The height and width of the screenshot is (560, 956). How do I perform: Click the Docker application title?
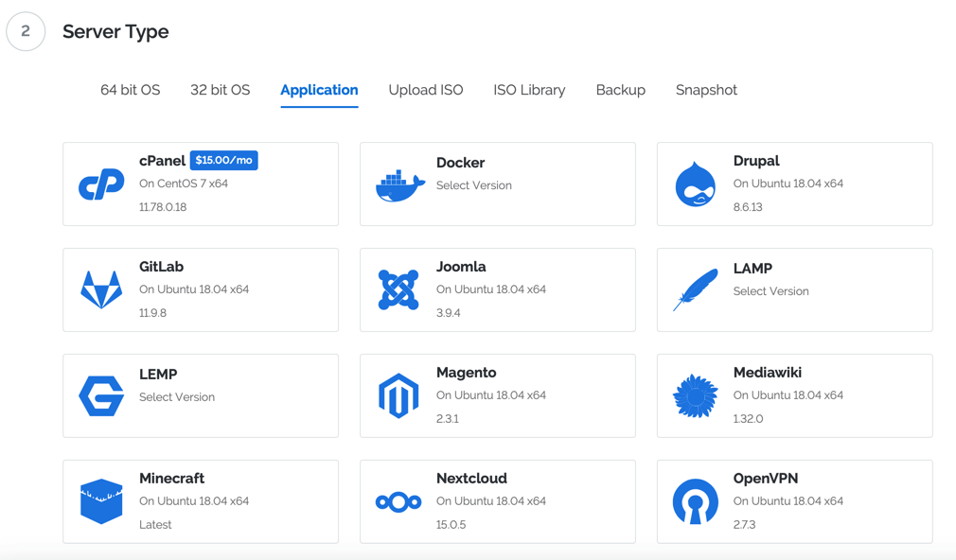pos(460,163)
